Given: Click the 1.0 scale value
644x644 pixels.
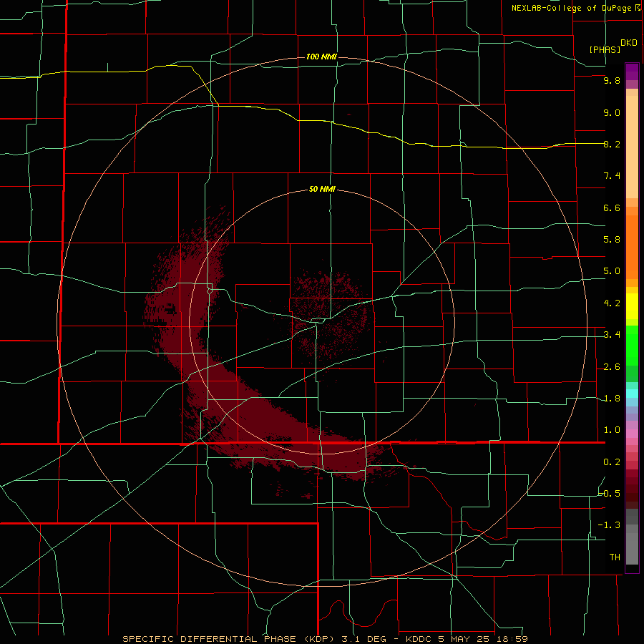Looking at the screenshot, I should tap(612, 430).
